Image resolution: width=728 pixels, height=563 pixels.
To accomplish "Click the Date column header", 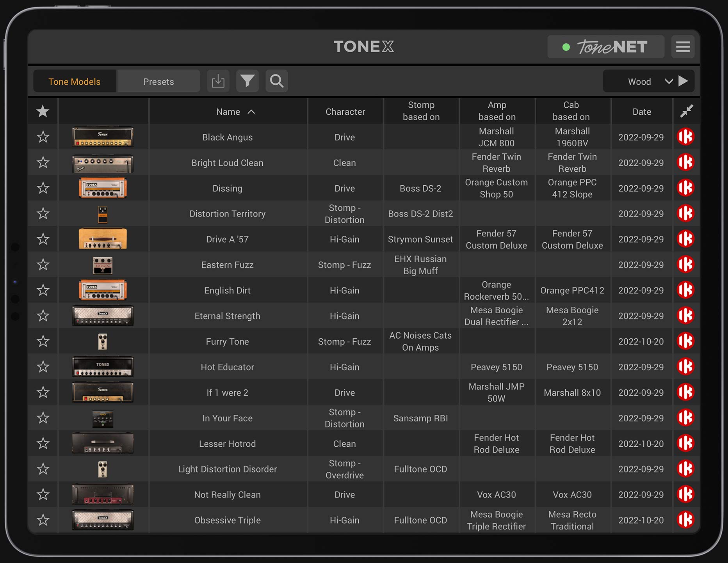I will [x=642, y=111].
